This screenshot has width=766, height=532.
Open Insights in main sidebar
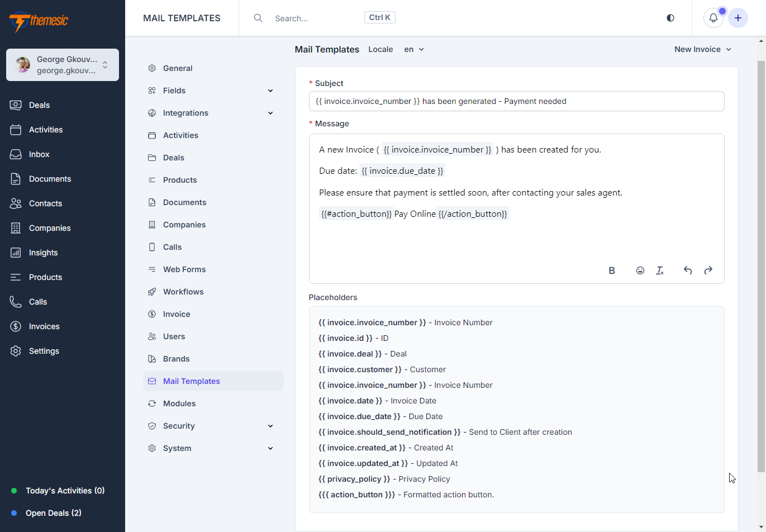click(x=63, y=253)
